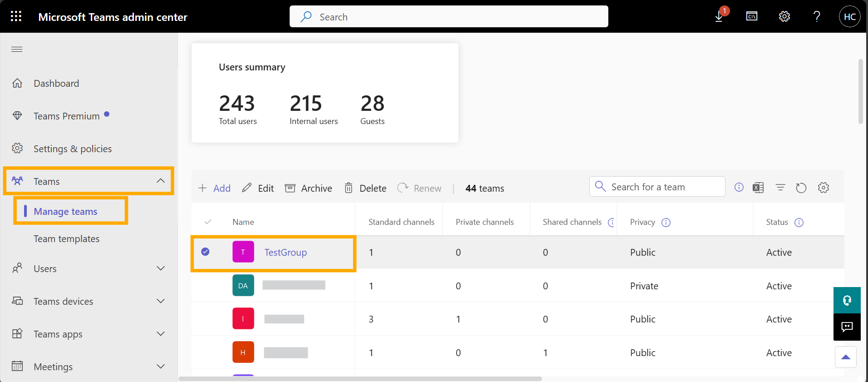Open the help question mark icon
This screenshot has width=868, height=382.
pos(817,17)
